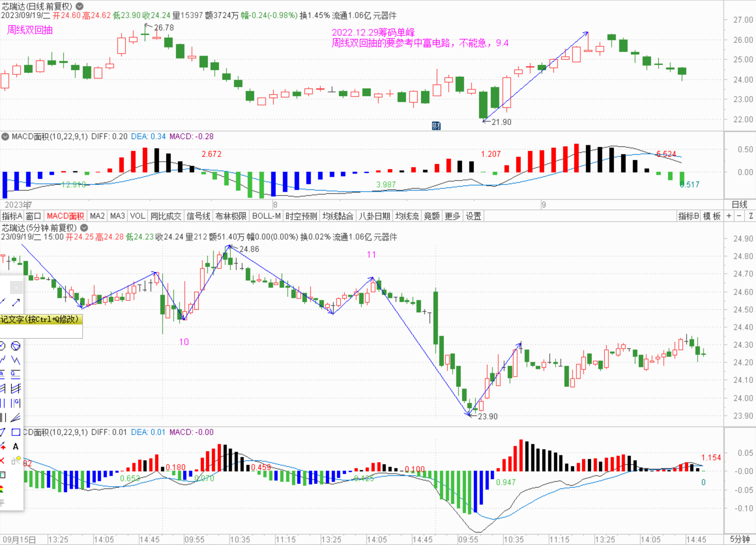Viewport: 756px width, 545px height.
Task: Switch to the 信号线 indicator tab
Action: tap(198, 216)
